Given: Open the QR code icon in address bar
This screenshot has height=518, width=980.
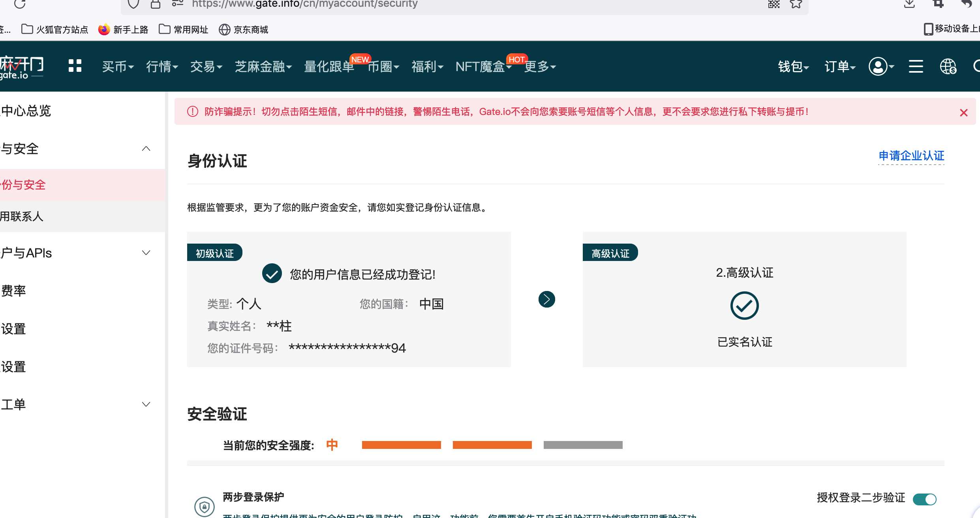Looking at the screenshot, I should click(774, 4).
